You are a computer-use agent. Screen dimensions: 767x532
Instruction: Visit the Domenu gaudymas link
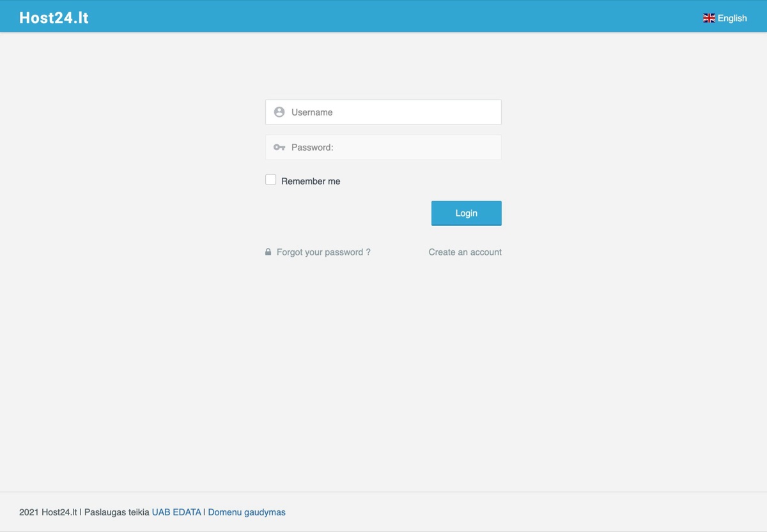pyautogui.click(x=247, y=512)
